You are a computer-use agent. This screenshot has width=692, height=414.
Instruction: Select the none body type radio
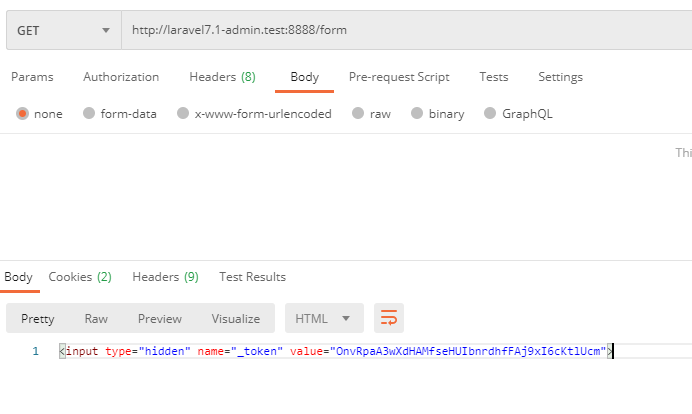(23, 113)
